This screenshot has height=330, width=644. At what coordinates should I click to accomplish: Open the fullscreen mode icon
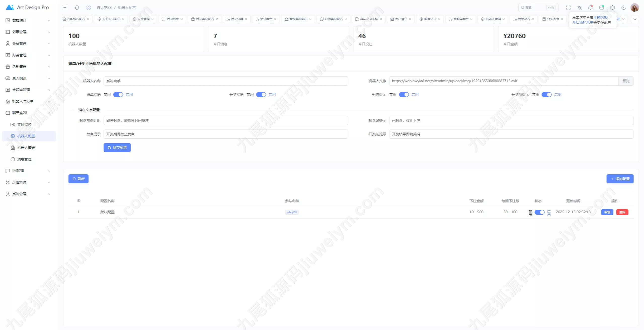pos(568,8)
